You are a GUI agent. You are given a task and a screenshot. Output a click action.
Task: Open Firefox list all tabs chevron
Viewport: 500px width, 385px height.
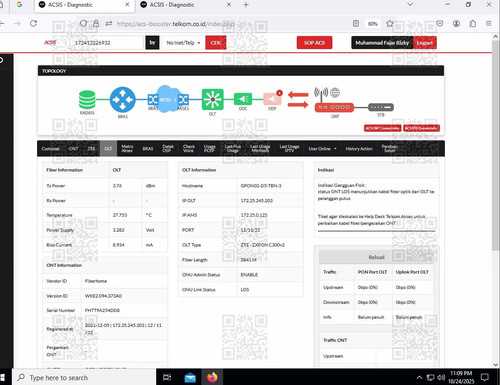[x=410, y=5]
